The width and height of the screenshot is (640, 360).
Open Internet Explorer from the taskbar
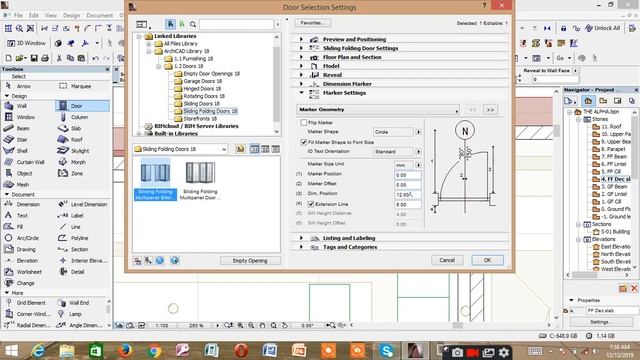point(38,351)
